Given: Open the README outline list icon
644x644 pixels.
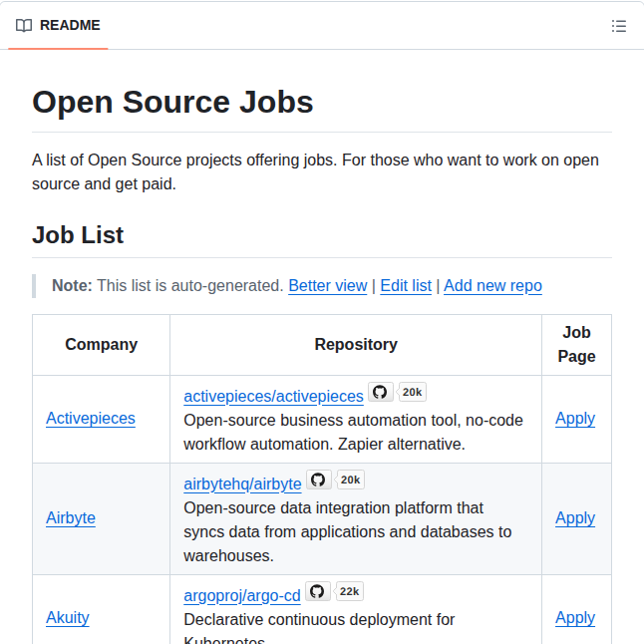Looking at the screenshot, I should 618,26.
